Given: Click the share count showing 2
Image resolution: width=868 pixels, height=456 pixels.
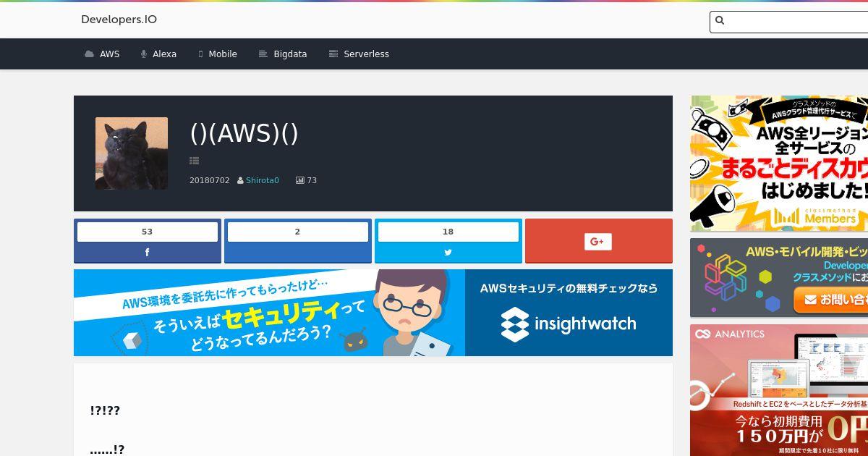Looking at the screenshot, I should 298,232.
